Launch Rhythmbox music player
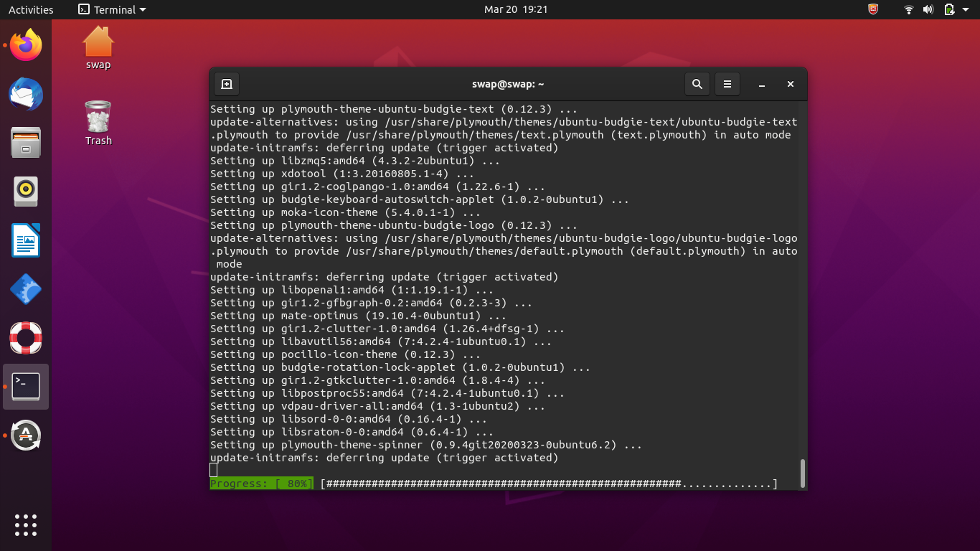Viewport: 980px width, 551px height. pyautogui.click(x=26, y=192)
